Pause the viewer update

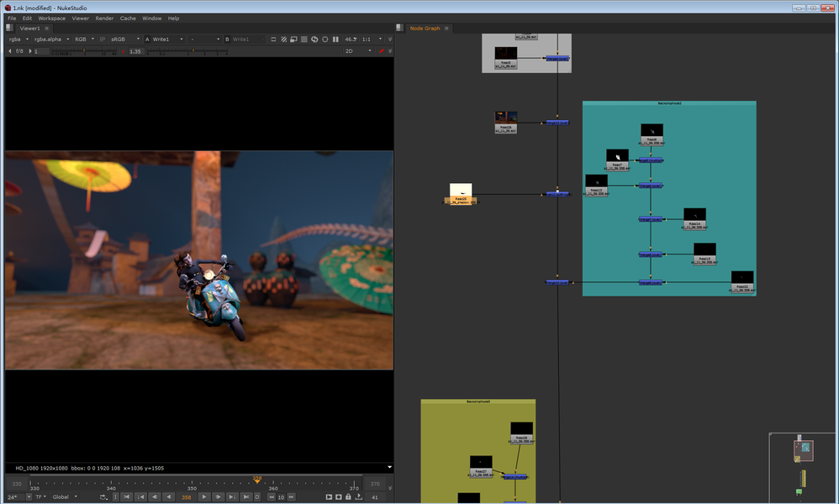click(335, 39)
